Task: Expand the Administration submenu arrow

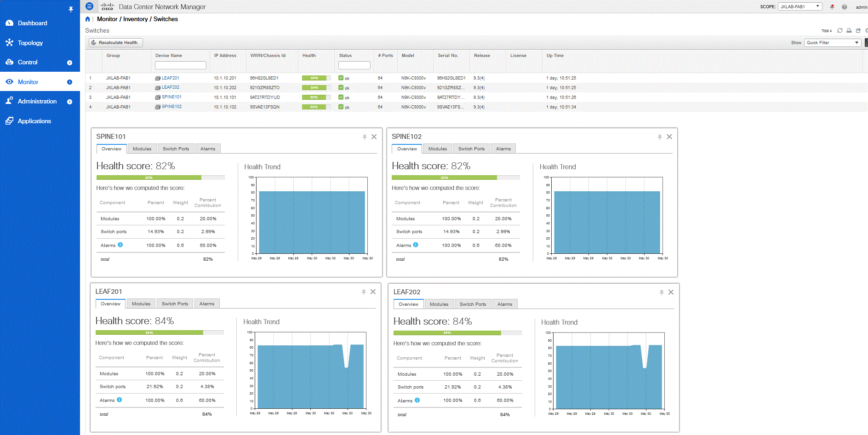Action: click(70, 102)
